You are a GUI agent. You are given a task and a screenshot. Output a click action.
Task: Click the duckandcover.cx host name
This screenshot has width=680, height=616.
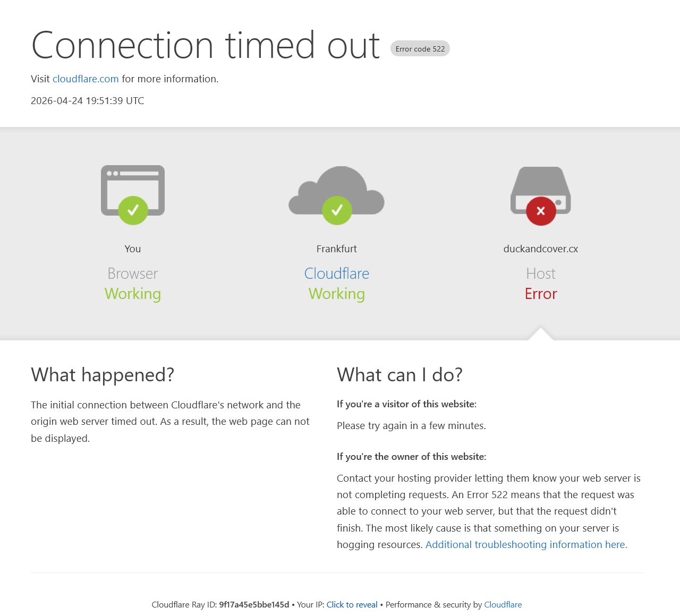[541, 249]
